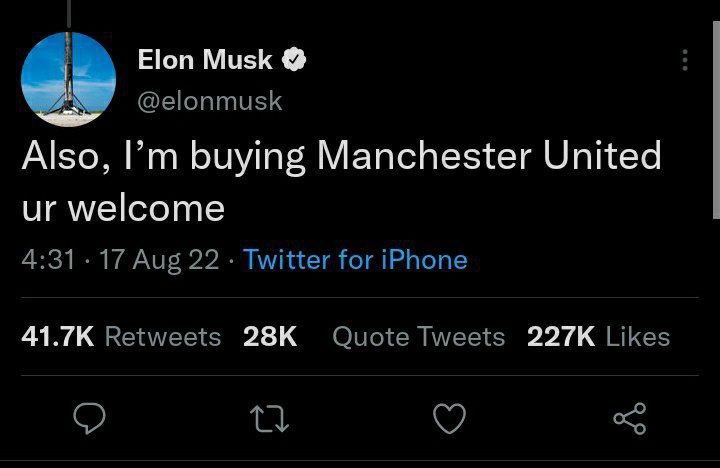The height and width of the screenshot is (468, 720).
Task: Show the 227K Likes list
Action: (598, 337)
